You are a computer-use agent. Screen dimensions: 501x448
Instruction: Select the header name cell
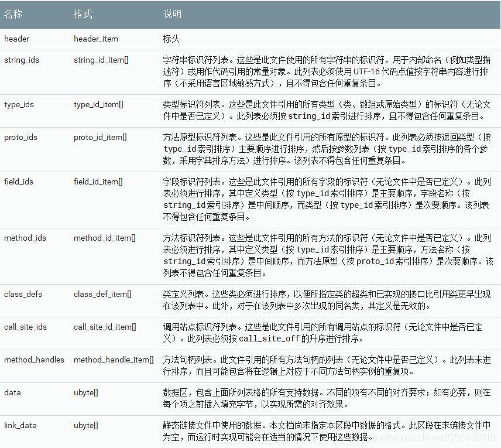pyautogui.click(x=16, y=39)
